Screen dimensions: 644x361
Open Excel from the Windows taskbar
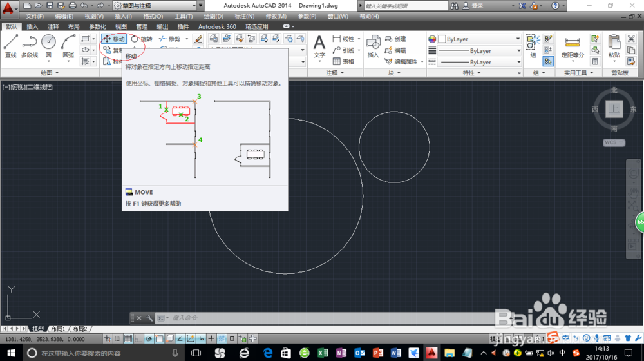coord(323,353)
